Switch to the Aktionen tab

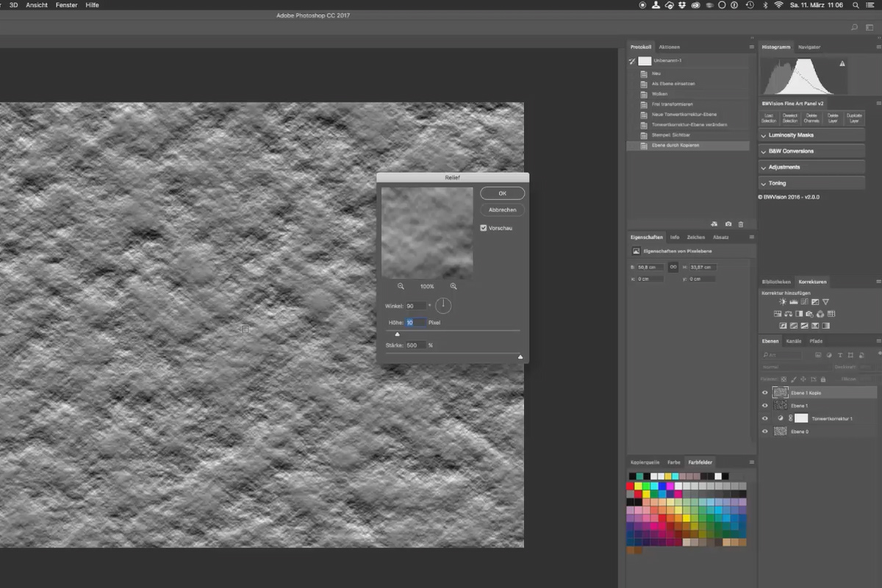[x=669, y=47]
